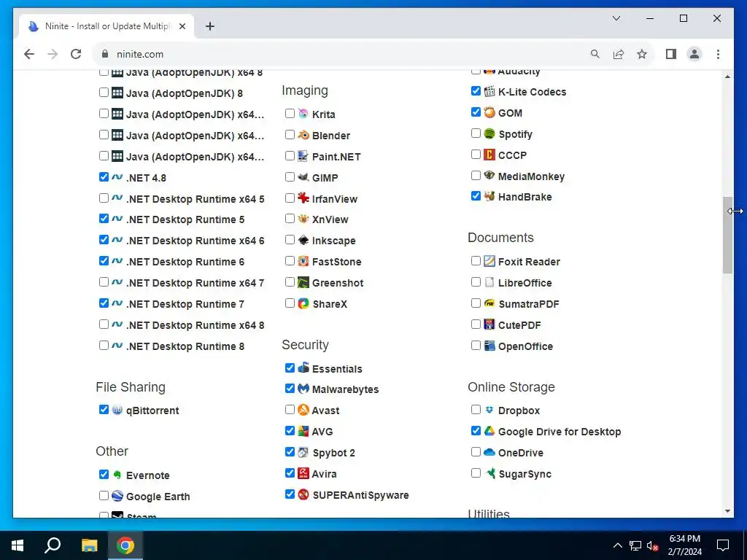The width and height of the screenshot is (747, 560).
Task: Click the IrfanView red icon
Action: point(303,198)
